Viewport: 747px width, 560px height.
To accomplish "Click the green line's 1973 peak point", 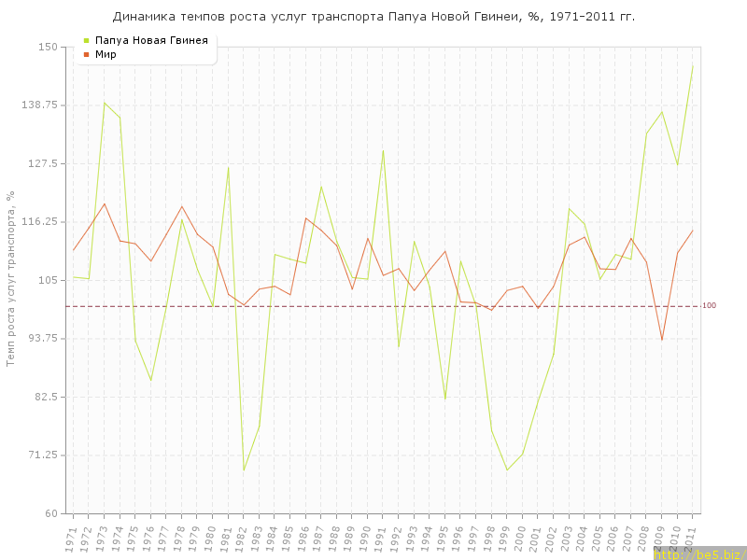I will [x=105, y=103].
